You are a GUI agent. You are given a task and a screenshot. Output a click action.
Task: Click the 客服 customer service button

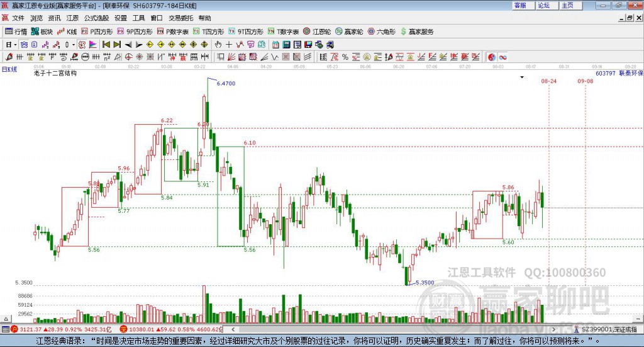coord(523,5)
